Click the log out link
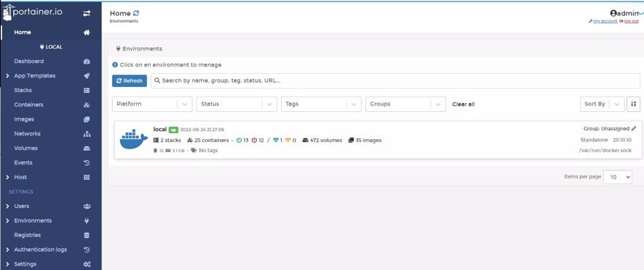The width and height of the screenshot is (644, 270). tap(632, 21)
